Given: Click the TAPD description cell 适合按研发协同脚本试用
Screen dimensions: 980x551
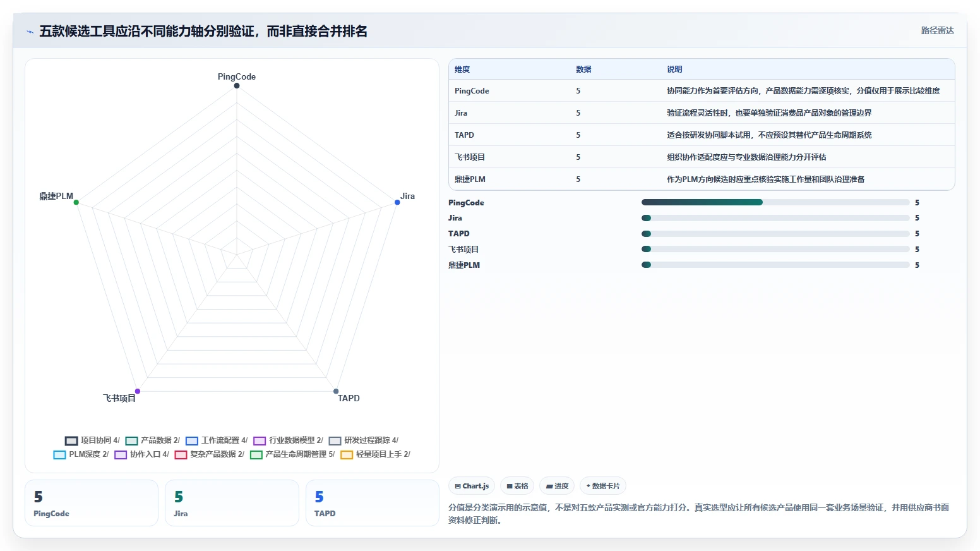Looking at the screenshot, I should click(769, 135).
